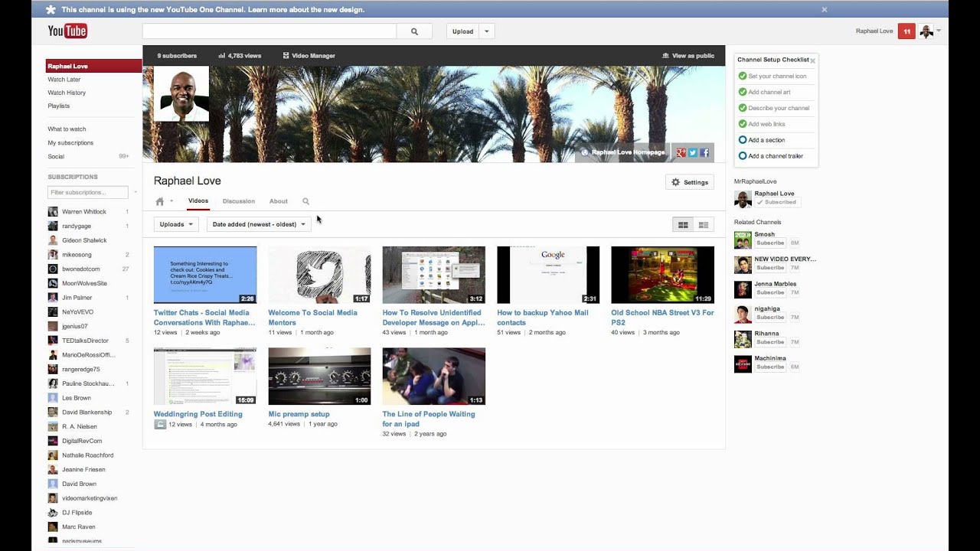Click Smosh channel avatar
Image resolution: width=980 pixels, height=551 pixels.
pyautogui.click(x=743, y=240)
